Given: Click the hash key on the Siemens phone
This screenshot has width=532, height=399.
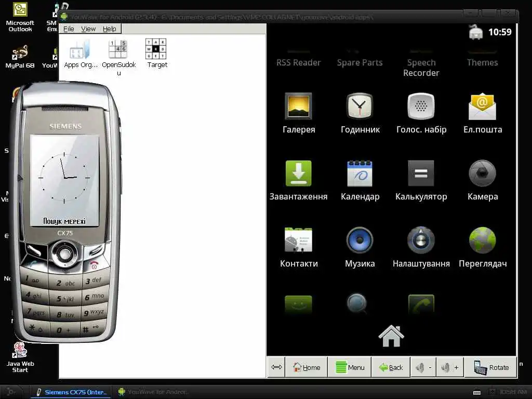Looking at the screenshot, I should point(91,328).
